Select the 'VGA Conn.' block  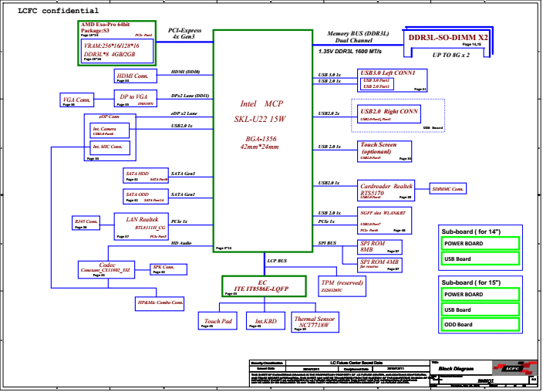(x=77, y=100)
